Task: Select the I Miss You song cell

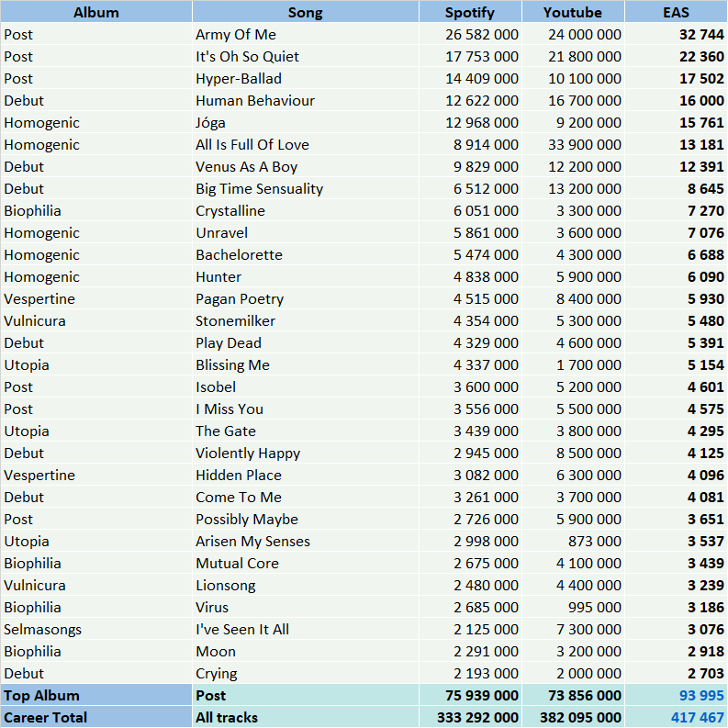Action: coord(306,409)
